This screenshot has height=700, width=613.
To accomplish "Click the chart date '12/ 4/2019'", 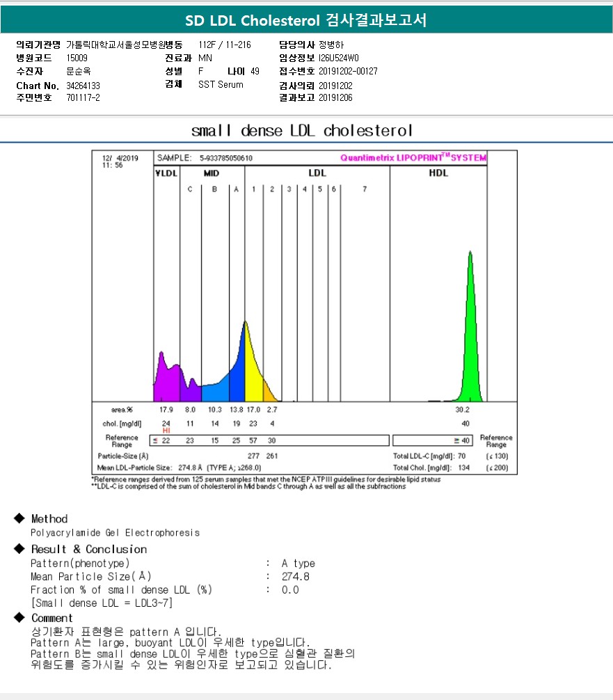I will point(120,158).
